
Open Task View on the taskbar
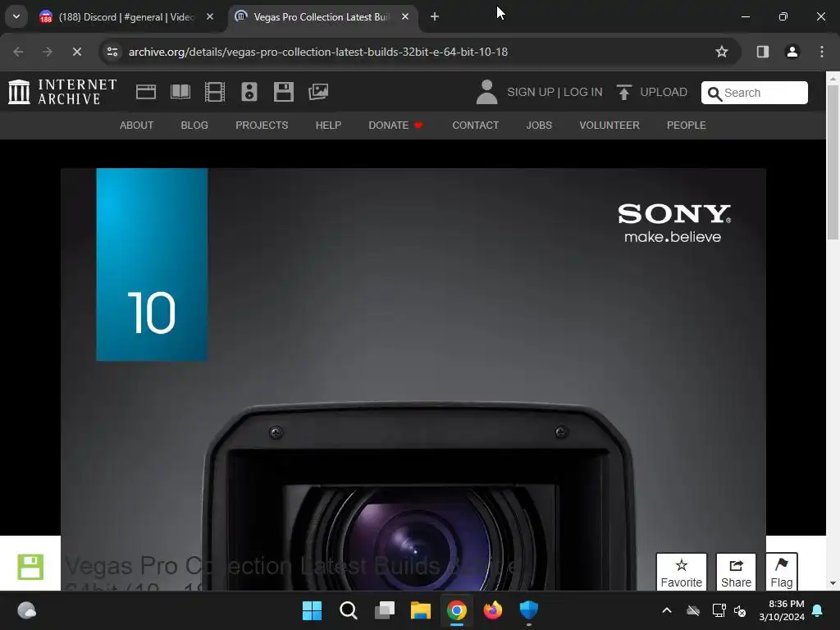pyautogui.click(x=384, y=610)
